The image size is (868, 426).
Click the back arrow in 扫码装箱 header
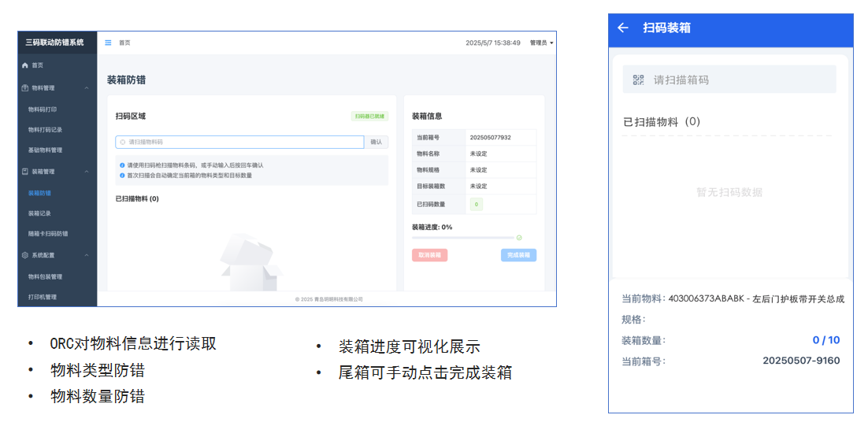pos(623,28)
